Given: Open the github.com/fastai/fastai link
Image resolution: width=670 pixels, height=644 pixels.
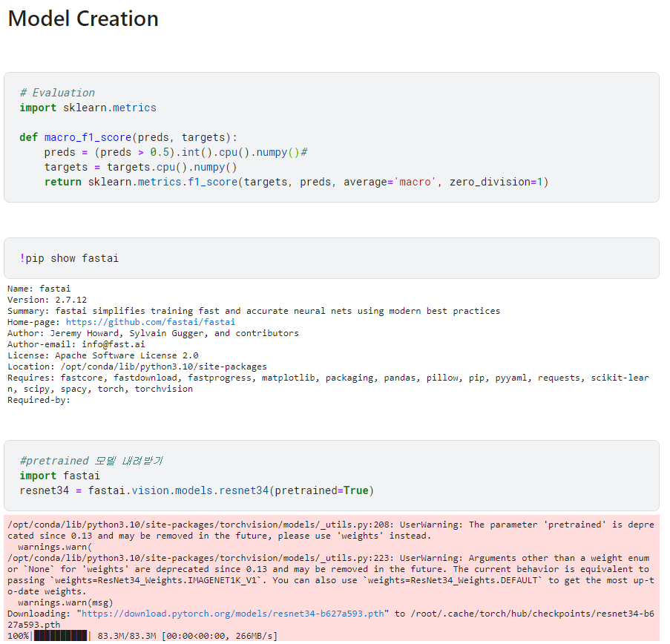Looking at the screenshot, I should tap(151, 322).
